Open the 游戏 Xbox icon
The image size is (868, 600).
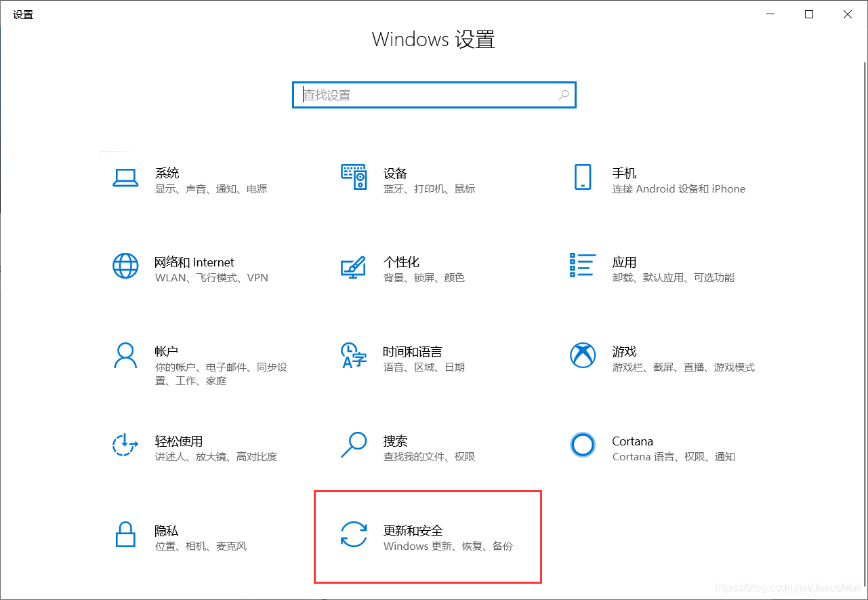pos(583,355)
